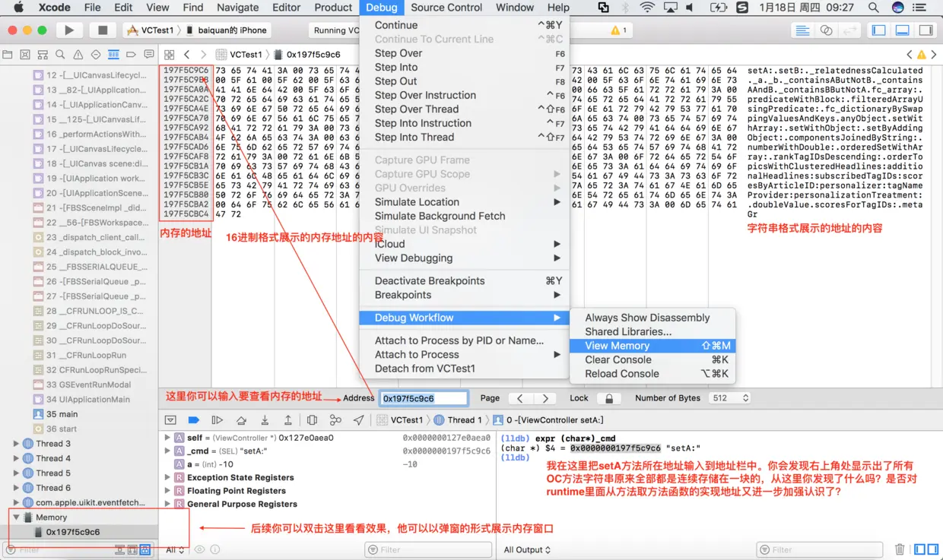The image size is (943, 560).
Task: Click the Run button in Xcode toolbar
Action: pos(69,30)
